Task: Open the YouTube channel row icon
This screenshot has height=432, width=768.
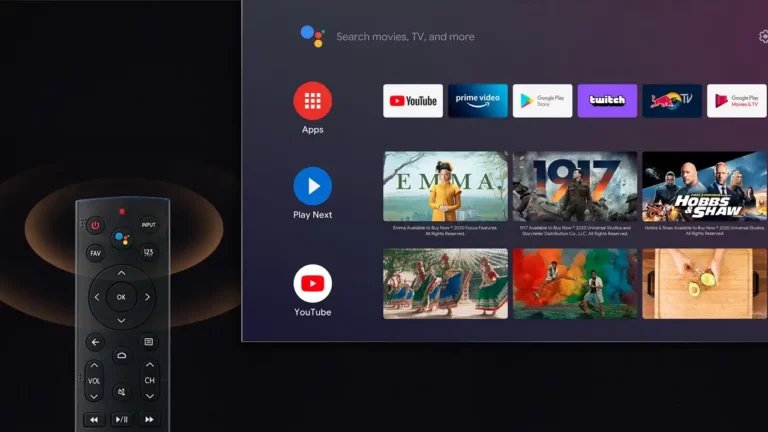Action: coord(312,284)
